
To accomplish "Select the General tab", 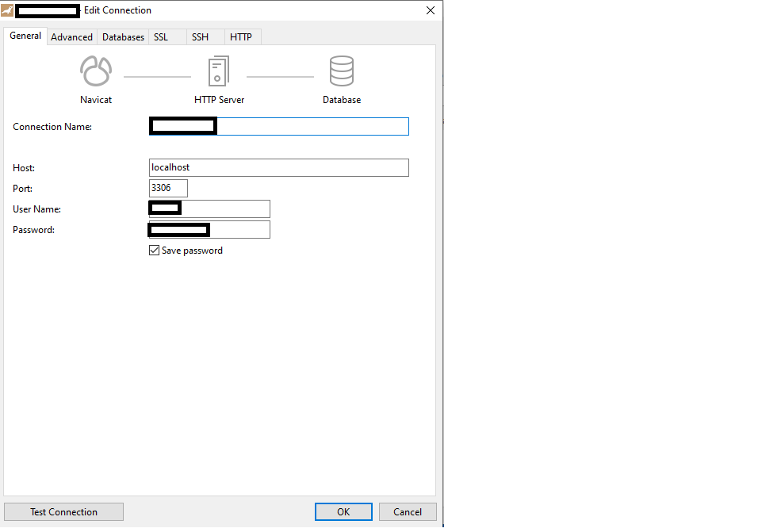I will (25, 36).
